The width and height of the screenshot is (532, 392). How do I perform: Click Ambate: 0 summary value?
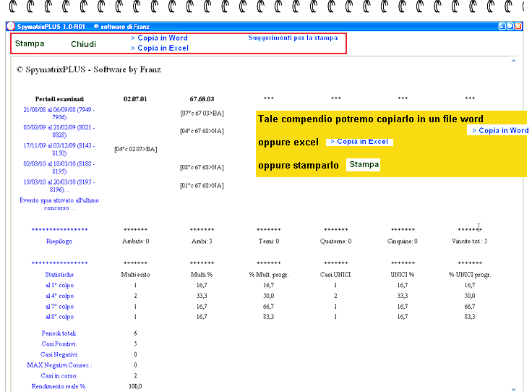click(136, 242)
